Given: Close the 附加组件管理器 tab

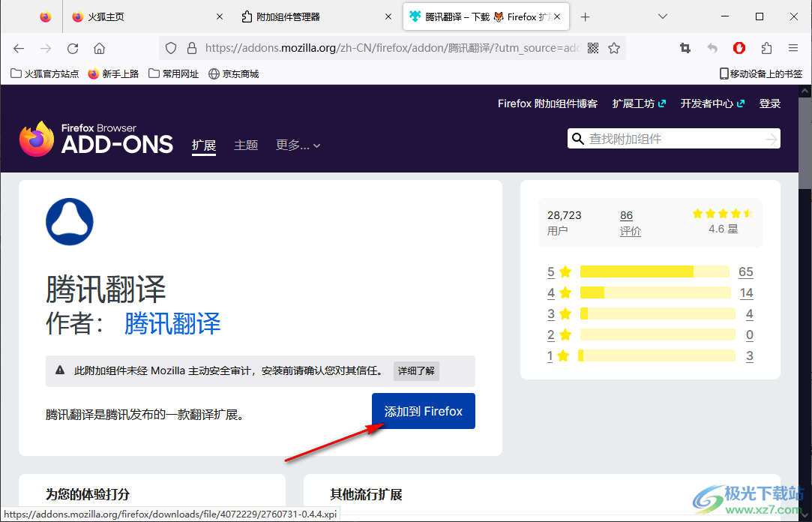Looking at the screenshot, I should [x=388, y=16].
